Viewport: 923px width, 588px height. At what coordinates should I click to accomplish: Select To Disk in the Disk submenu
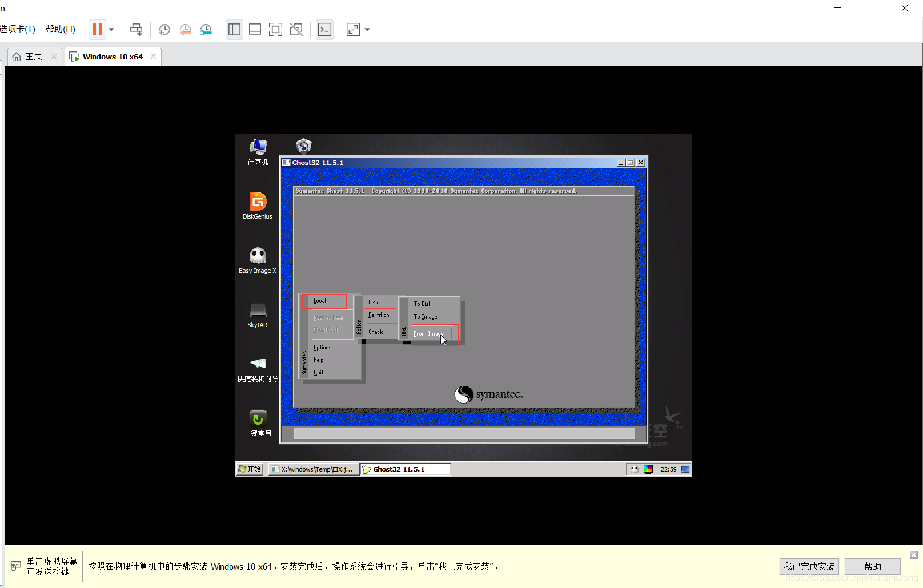point(423,304)
